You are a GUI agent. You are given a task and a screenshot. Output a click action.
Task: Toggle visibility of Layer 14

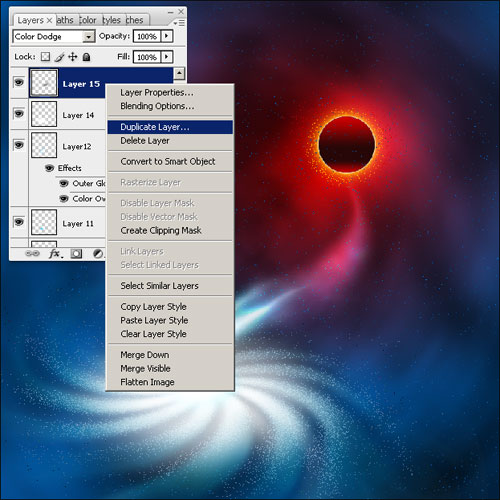click(19, 114)
